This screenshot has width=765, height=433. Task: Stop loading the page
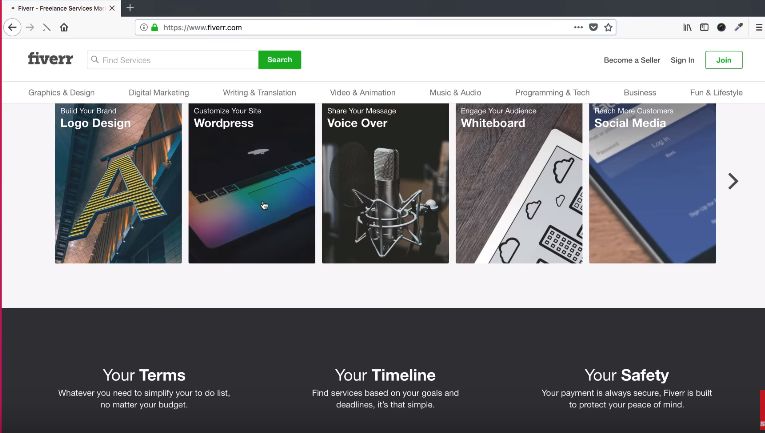pos(46,28)
